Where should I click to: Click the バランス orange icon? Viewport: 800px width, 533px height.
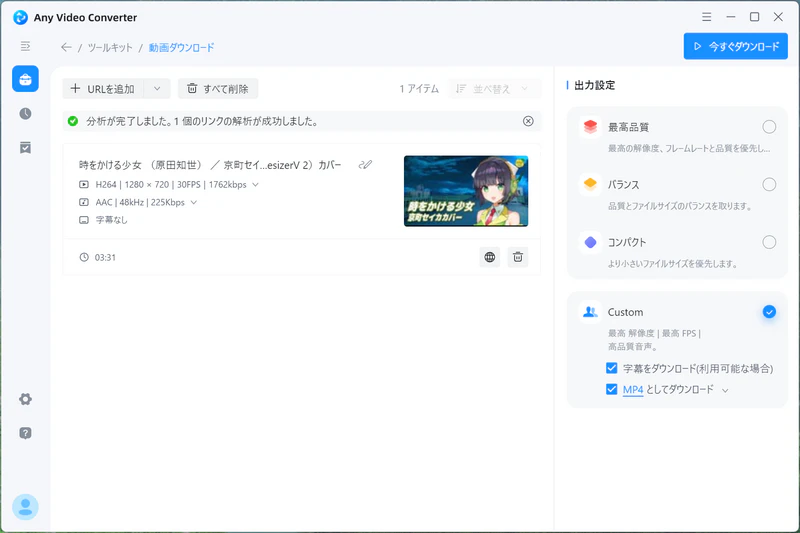click(x=590, y=184)
